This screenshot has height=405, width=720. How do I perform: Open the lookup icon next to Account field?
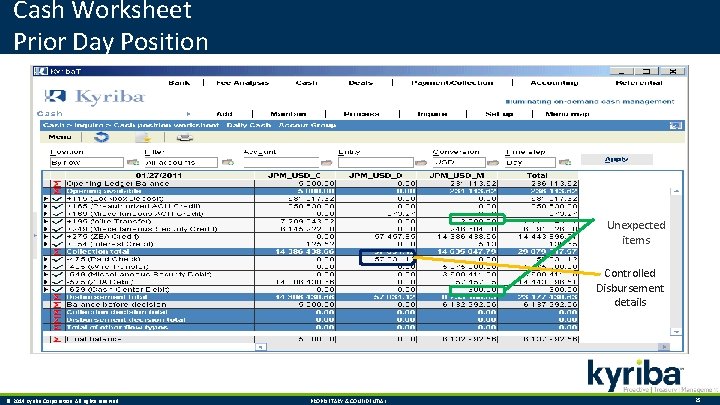point(326,163)
